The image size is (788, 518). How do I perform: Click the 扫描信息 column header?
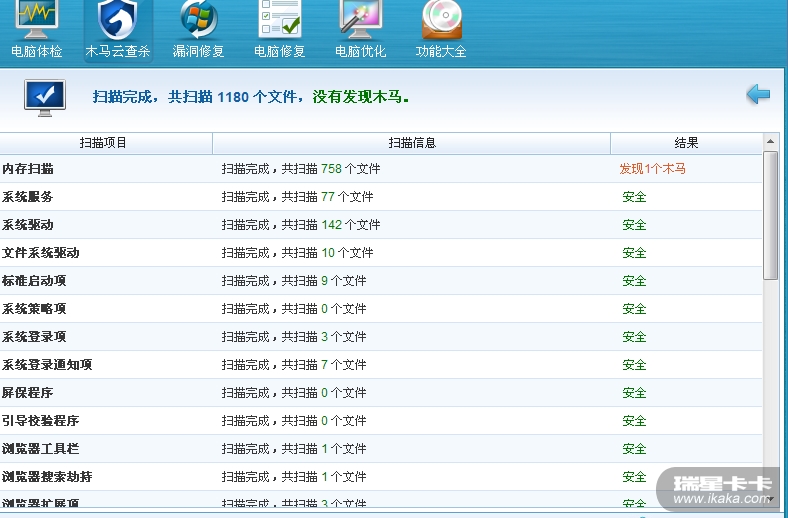pyautogui.click(x=411, y=143)
